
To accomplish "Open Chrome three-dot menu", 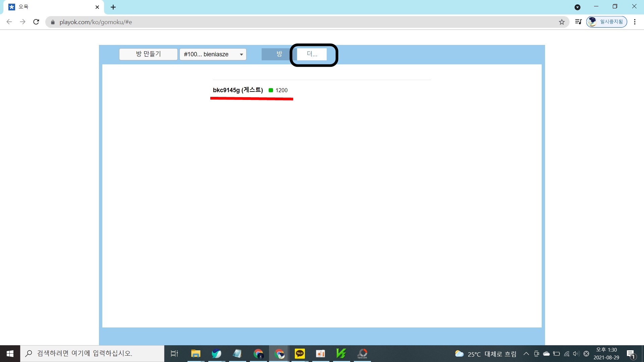I will pos(635,22).
